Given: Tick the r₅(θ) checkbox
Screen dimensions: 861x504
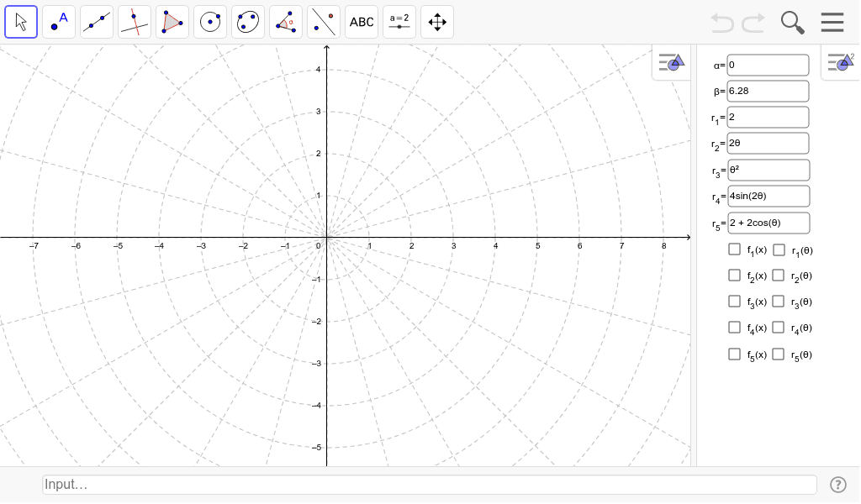Looking at the screenshot, I should coord(778,354).
